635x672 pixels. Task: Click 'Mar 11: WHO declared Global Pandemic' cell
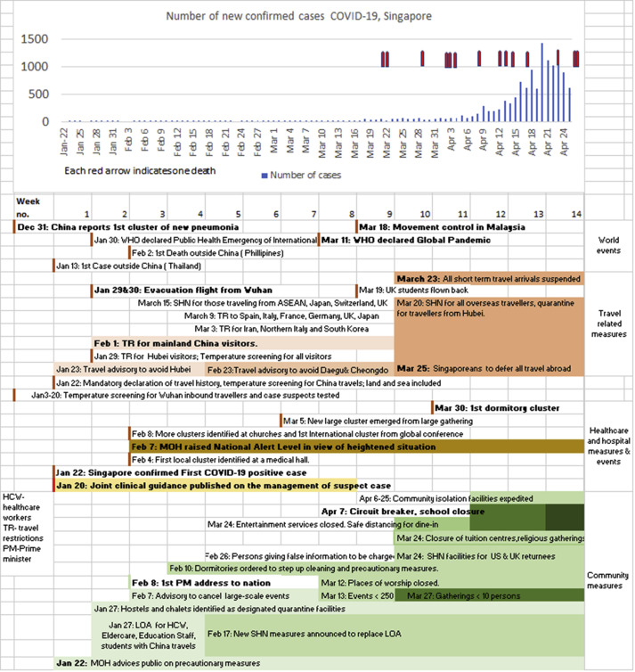pos(405,240)
